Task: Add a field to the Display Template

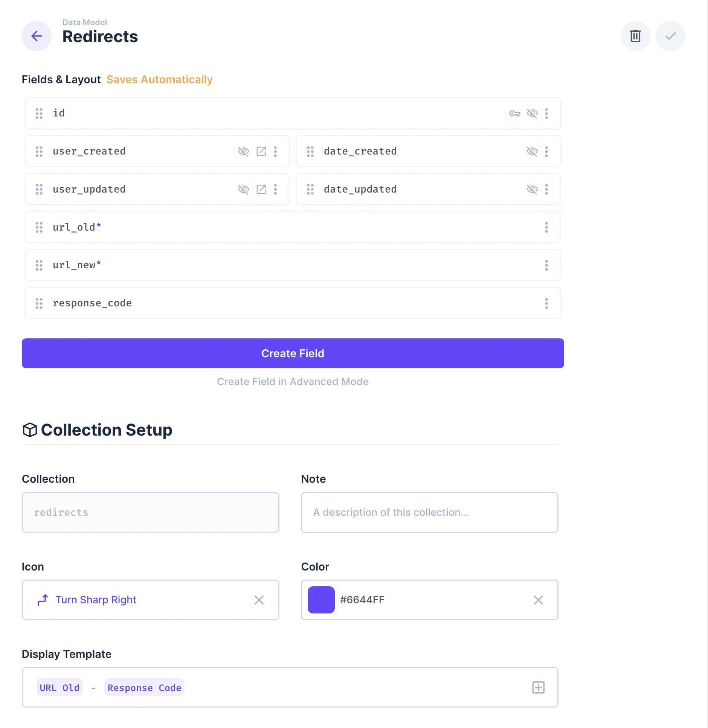Action: pyautogui.click(x=538, y=687)
